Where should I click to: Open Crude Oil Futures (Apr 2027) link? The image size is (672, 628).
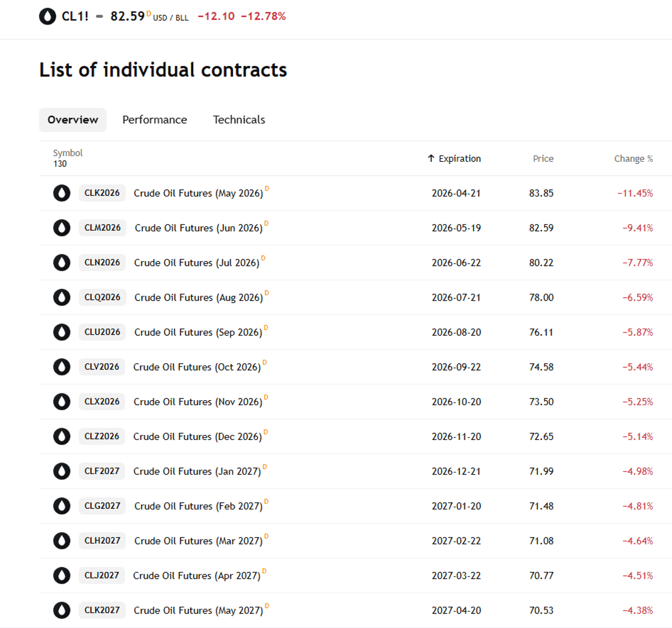(197, 575)
